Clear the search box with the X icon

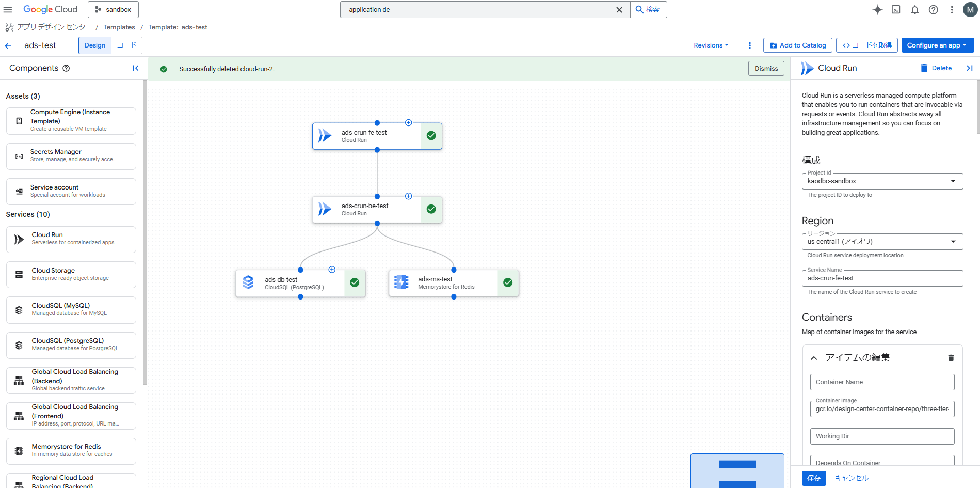coord(619,10)
